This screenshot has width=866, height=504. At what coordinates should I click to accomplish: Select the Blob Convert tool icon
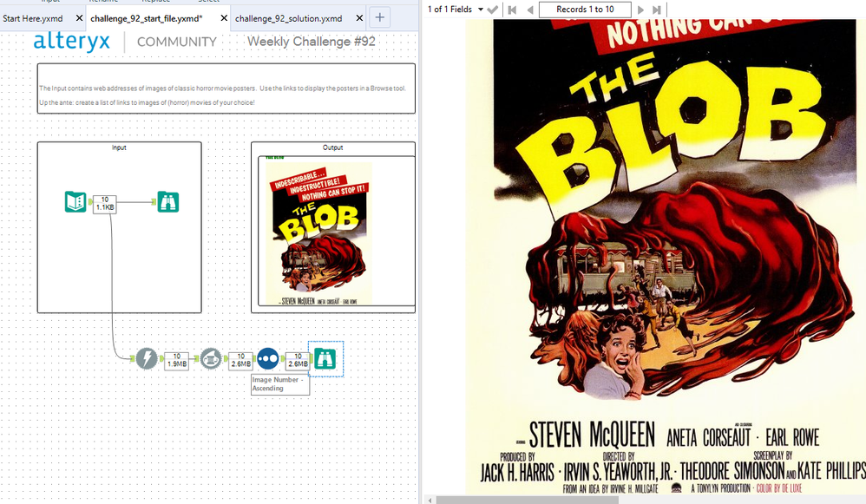pyautogui.click(x=210, y=359)
